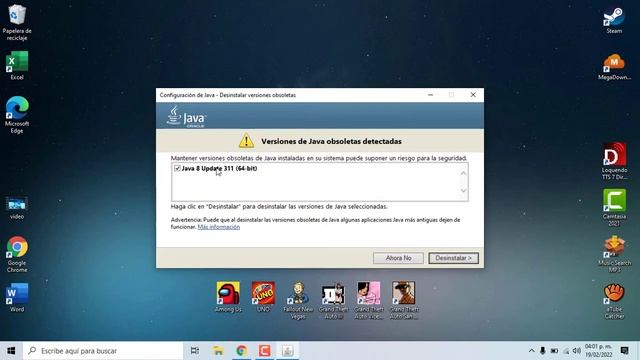The height and width of the screenshot is (360, 640).
Task: Open the Camtasia 2021 desktop shortcut
Action: pos(614,207)
